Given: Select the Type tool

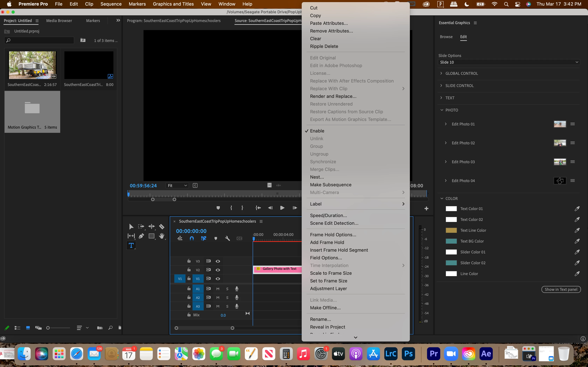Looking at the screenshot, I should pyautogui.click(x=131, y=245).
